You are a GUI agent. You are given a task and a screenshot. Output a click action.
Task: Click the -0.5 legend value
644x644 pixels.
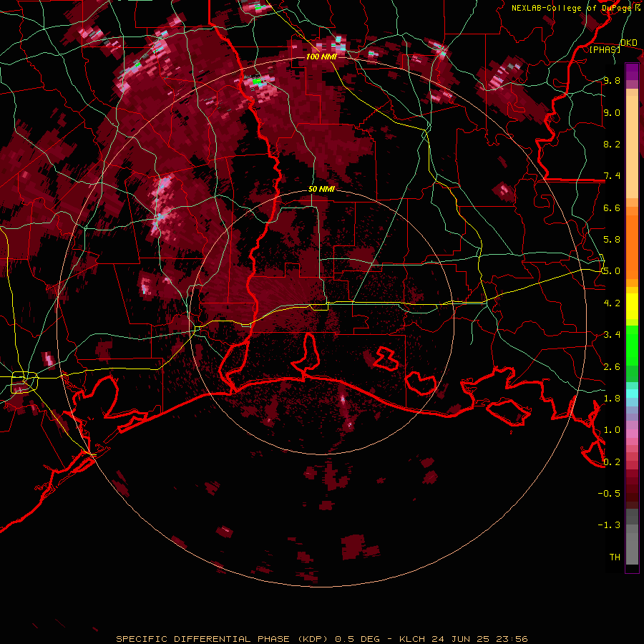(x=609, y=494)
